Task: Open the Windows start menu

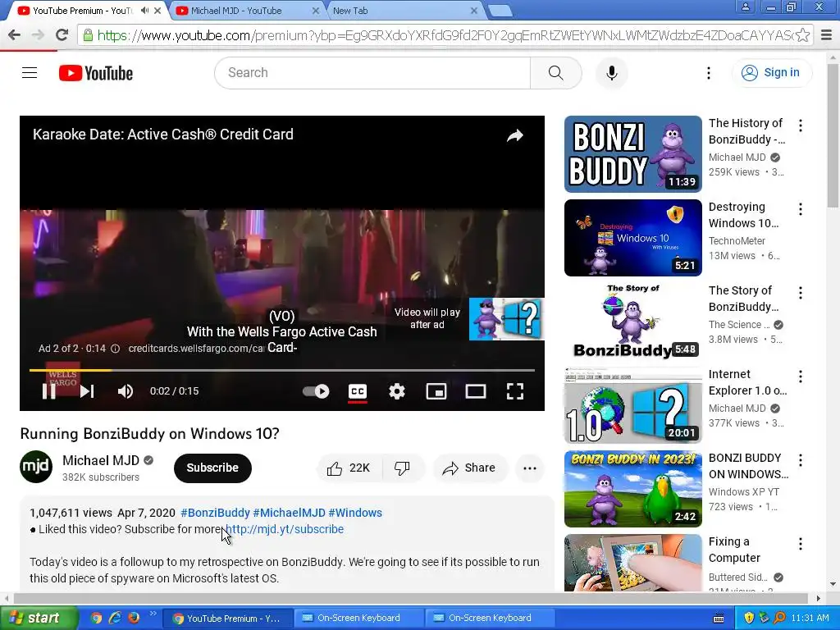Action: pyautogui.click(x=38, y=618)
